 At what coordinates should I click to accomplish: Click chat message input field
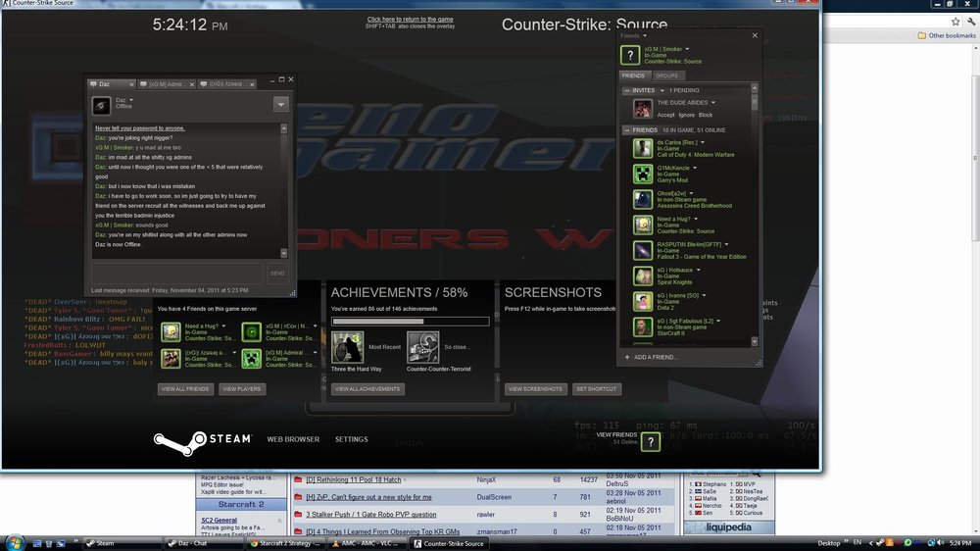click(177, 274)
